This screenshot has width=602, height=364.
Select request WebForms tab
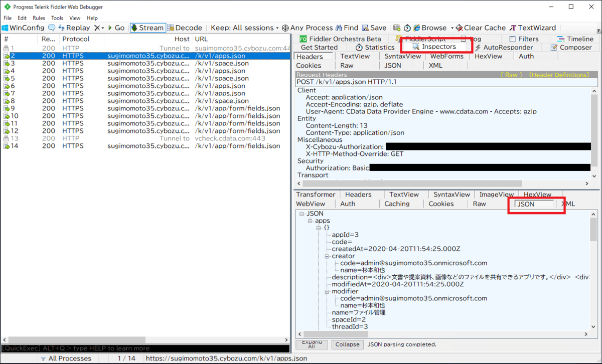(446, 56)
